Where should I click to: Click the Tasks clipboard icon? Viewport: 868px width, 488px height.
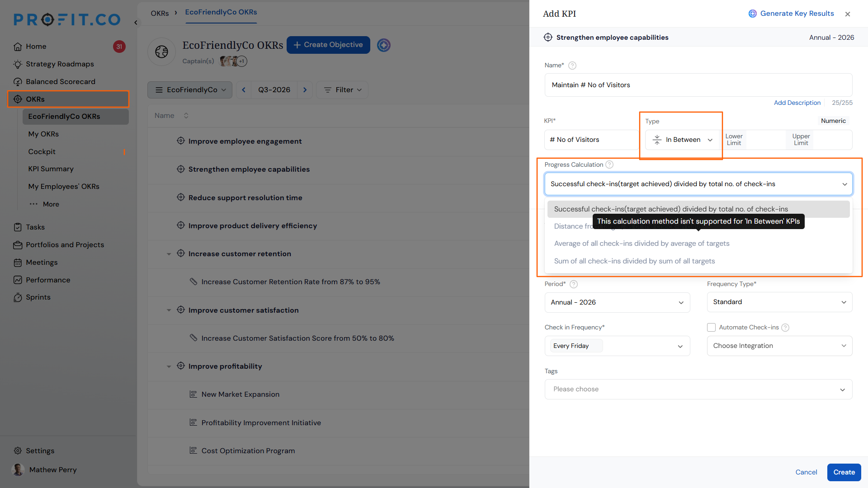pyautogui.click(x=18, y=227)
